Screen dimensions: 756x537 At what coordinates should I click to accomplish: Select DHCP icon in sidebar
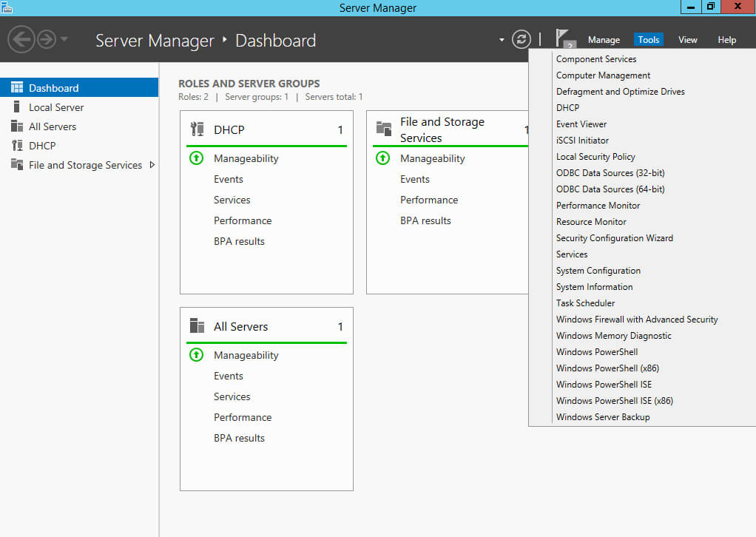tap(17, 145)
